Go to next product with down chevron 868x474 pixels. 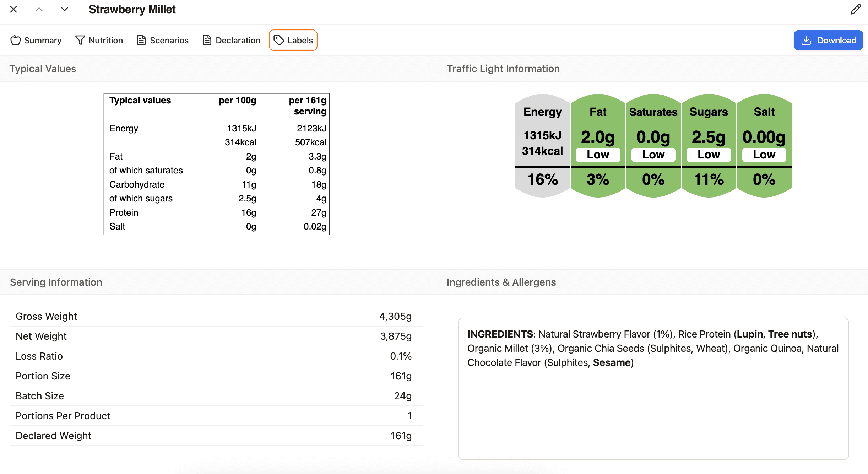[64, 9]
